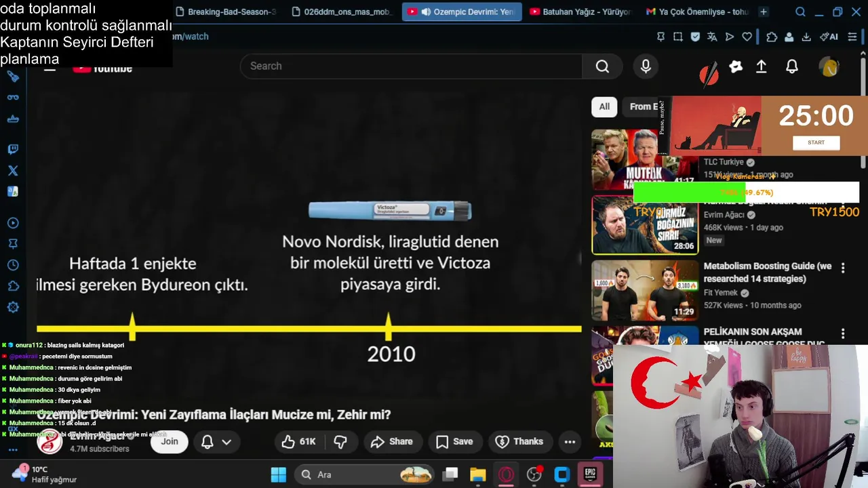Image resolution: width=868 pixels, height=488 pixels.
Task: Like the video (61K)
Action: click(x=299, y=442)
